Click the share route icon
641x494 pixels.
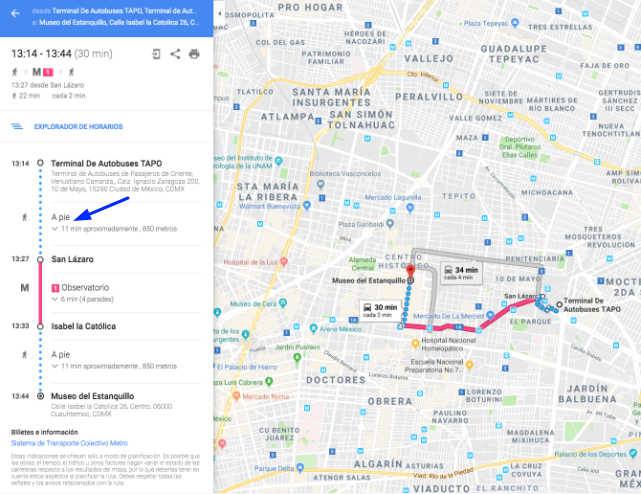(175, 54)
